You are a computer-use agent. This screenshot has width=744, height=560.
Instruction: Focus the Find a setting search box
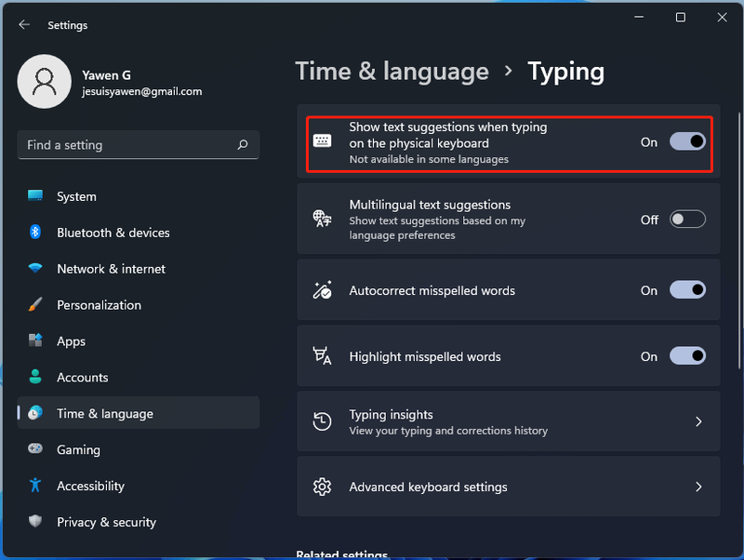tap(138, 145)
